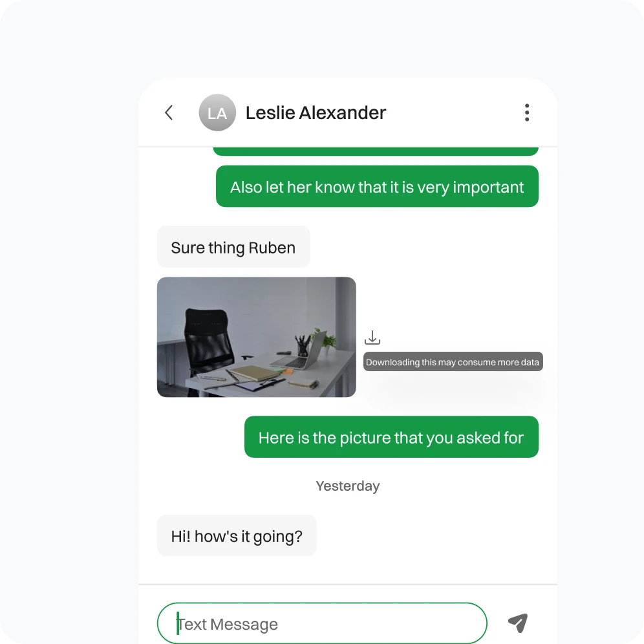The width and height of the screenshot is (644, 644).
Task: Select the "Sure thing Ruben" message bubble
Action: pyautogui.click(x=233, y=247)
